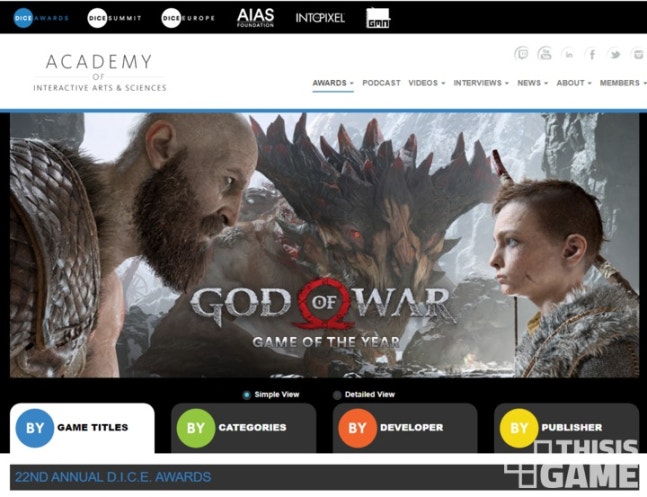
Task: Expand the Awards dropdown menu
Action: [x=332, y=83]
